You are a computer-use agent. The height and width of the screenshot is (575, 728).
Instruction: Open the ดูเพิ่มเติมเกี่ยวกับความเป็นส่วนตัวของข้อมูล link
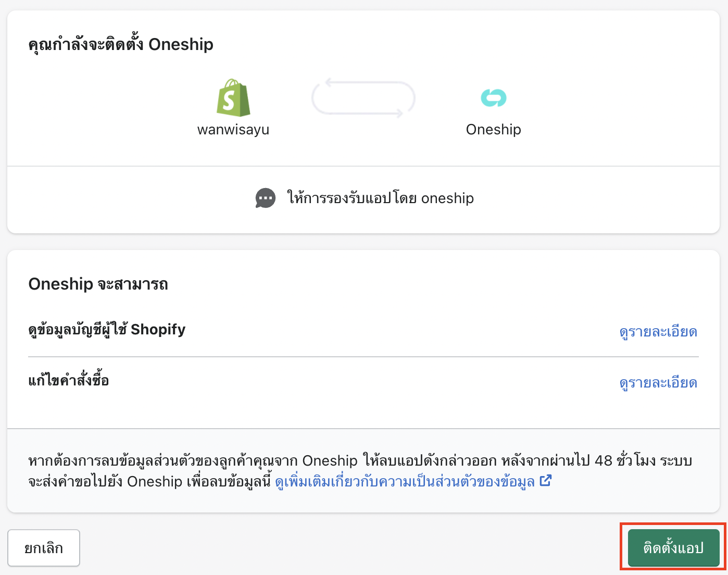point(405,481)
